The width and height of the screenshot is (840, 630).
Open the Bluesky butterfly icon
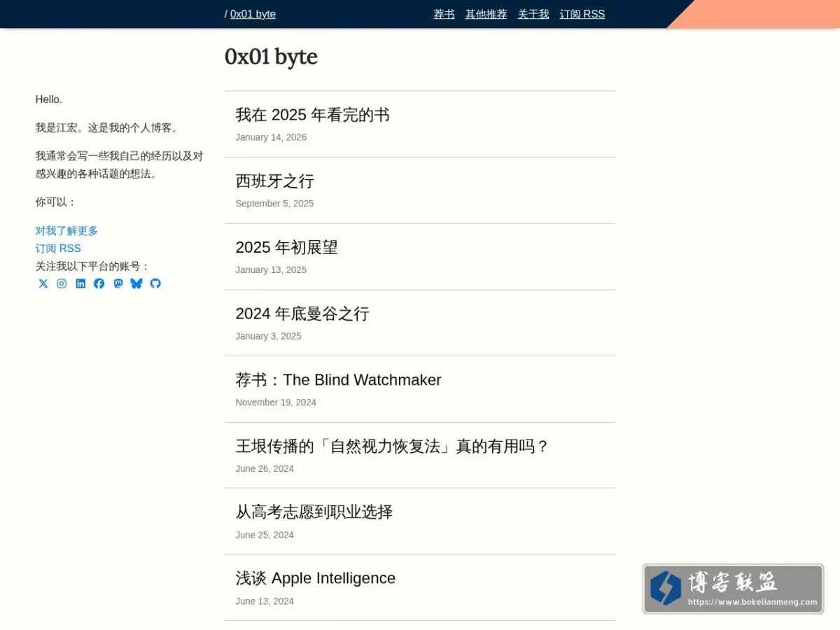click(x=136, y=283)
